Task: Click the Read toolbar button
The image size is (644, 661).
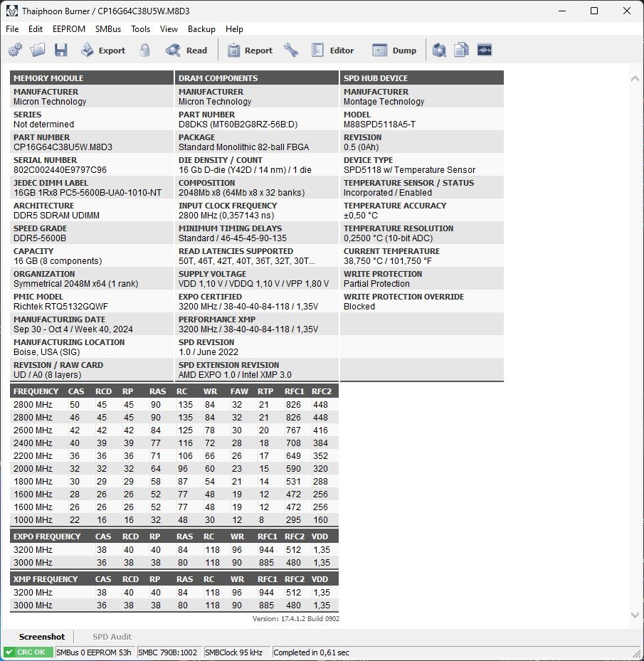Action: point(186,51)
